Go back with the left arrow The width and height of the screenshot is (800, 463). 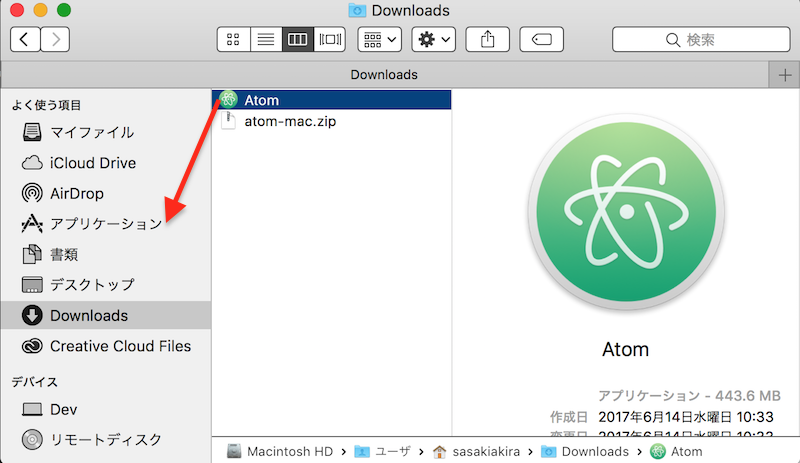[24, 39]
